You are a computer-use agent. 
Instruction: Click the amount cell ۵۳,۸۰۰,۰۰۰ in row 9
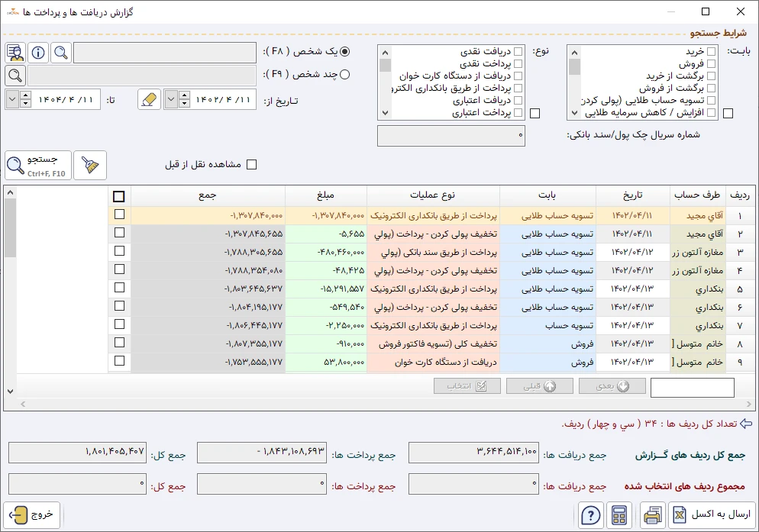(326, 362)
